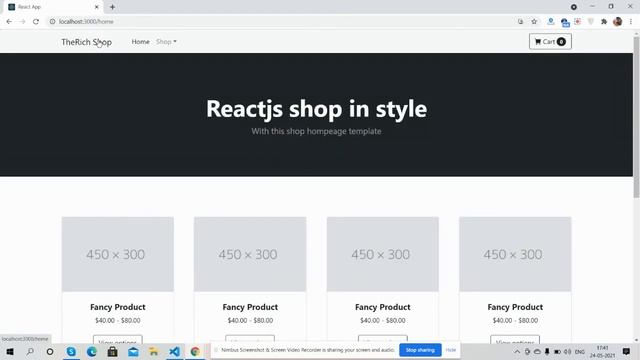Click the second Fancy Product placeholder image
The image size is (640, 360).
(x=250, y=254)
